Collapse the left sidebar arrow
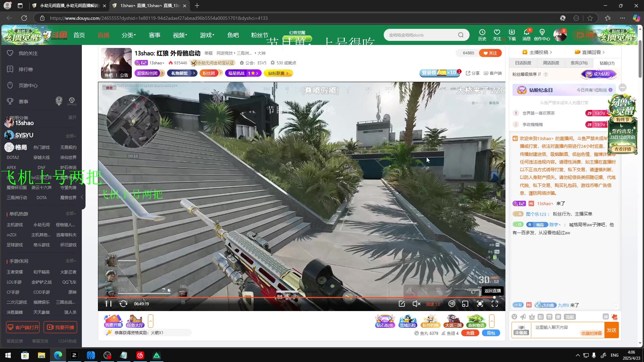This screenshot has width=644, height=362. 82,197
